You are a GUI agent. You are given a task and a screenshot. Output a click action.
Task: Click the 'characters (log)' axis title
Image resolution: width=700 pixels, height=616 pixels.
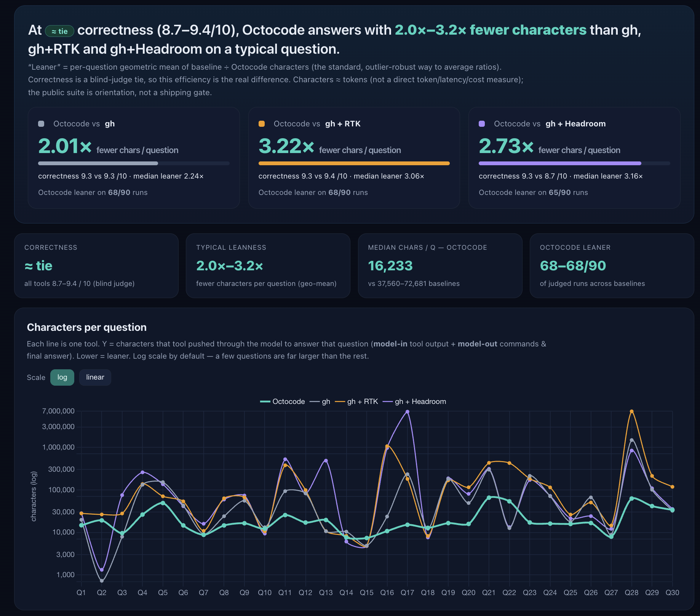[x=34, y=496]
